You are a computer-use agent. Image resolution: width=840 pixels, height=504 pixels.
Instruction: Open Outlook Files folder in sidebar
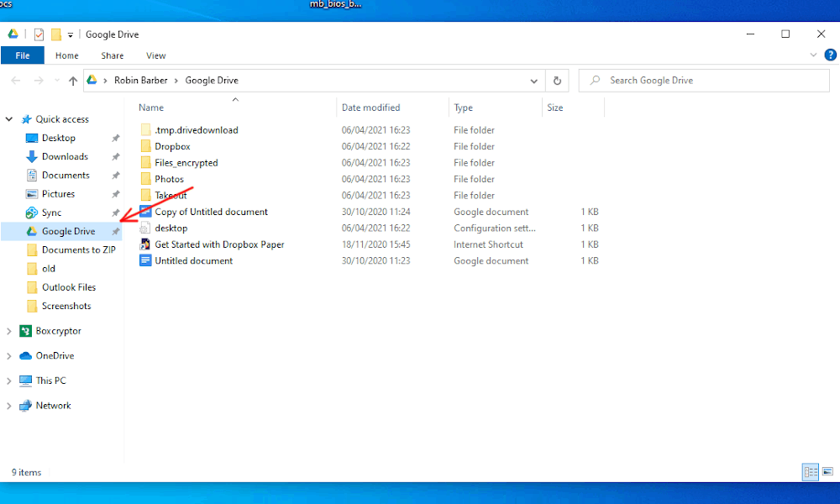pyautogui.click(x=69, y=287)
